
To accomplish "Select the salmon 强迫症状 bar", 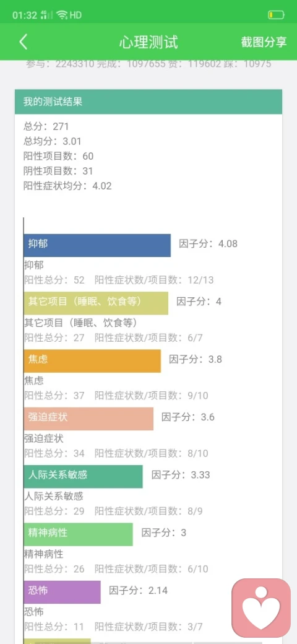I will click(88, 419).
